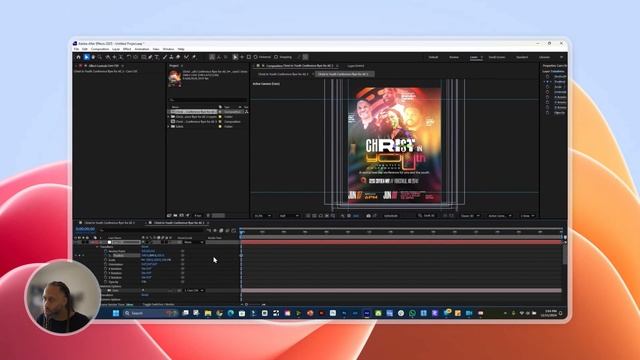Open the Animation menu
The image size is (640, 360).
click(x=142, y=49)
